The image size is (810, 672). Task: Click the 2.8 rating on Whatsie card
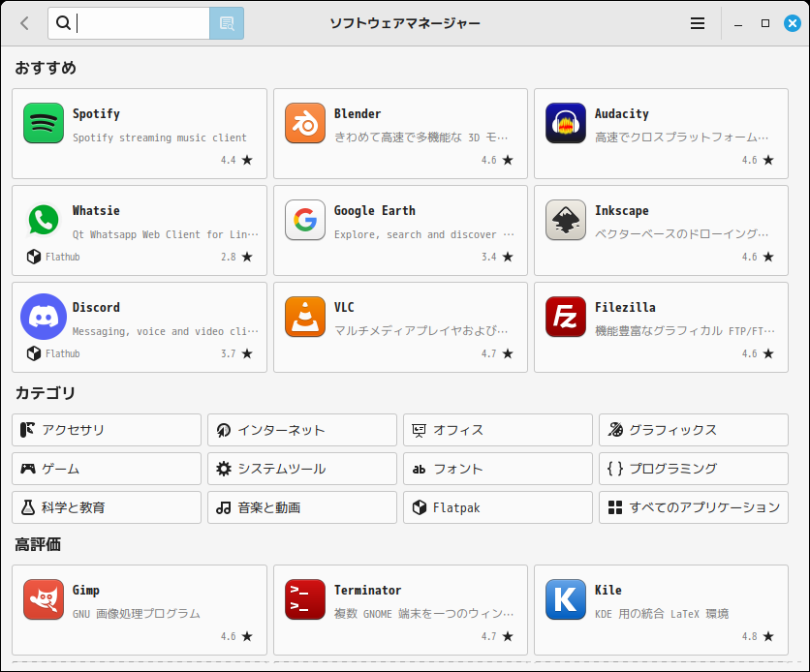click(x=229, y=257)
